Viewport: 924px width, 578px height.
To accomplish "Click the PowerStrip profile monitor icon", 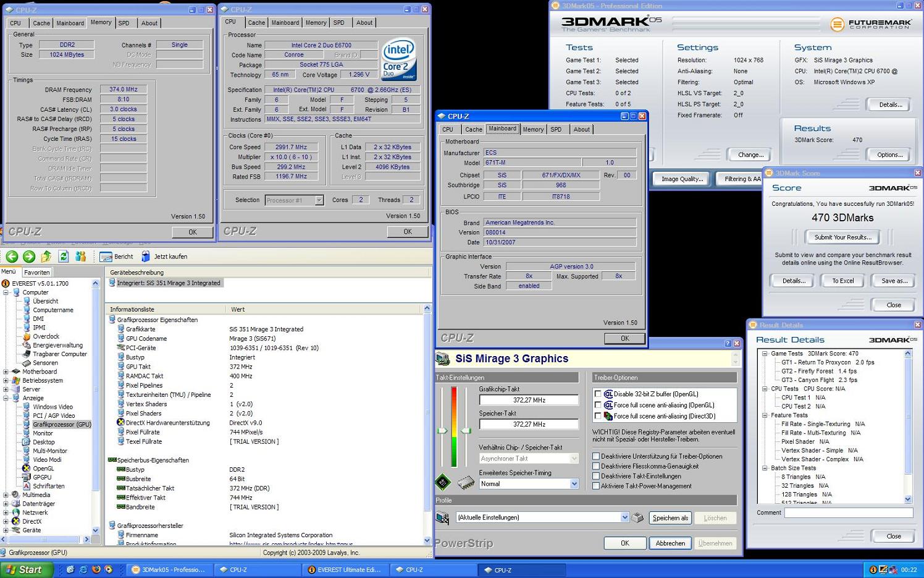I will click(x=442, y=517).
